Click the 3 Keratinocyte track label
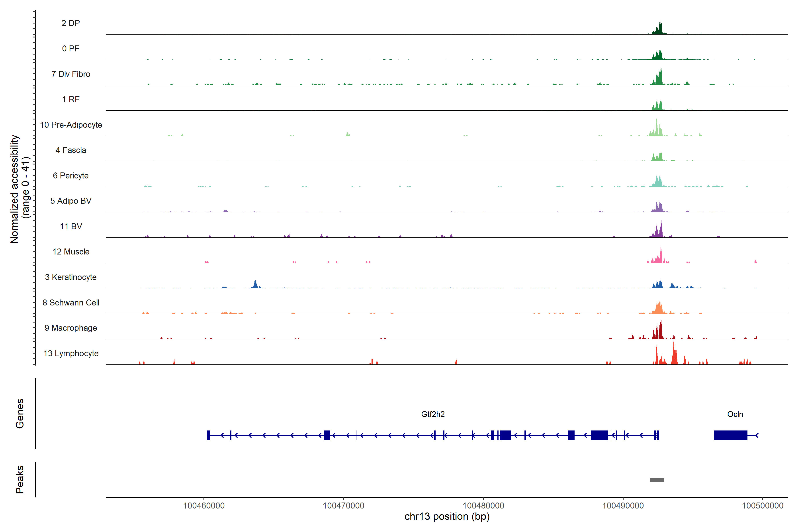The width and height of the screenshot is (798, 532). coord(71,277)
